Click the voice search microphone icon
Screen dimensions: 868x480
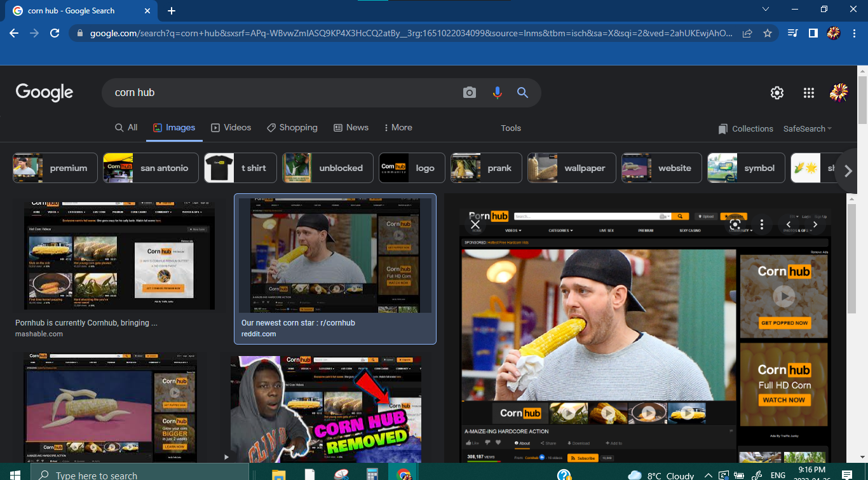[x=497, y=93]
